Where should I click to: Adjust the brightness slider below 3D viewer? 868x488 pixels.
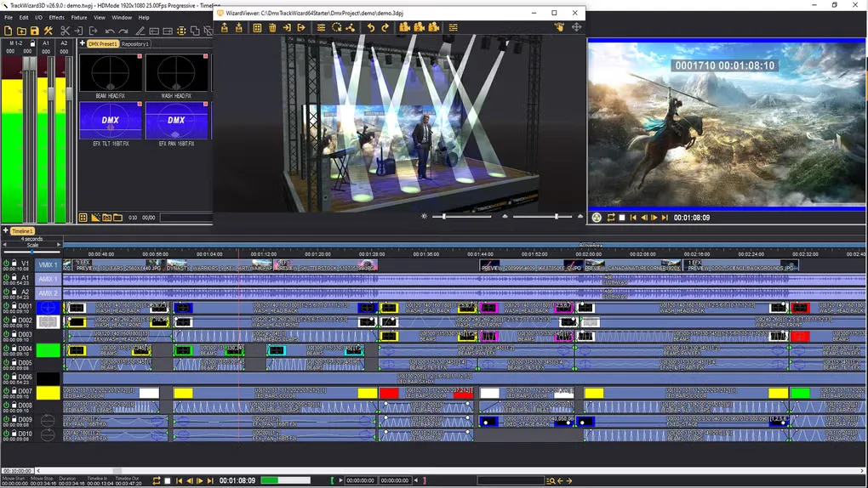[463, 216]
